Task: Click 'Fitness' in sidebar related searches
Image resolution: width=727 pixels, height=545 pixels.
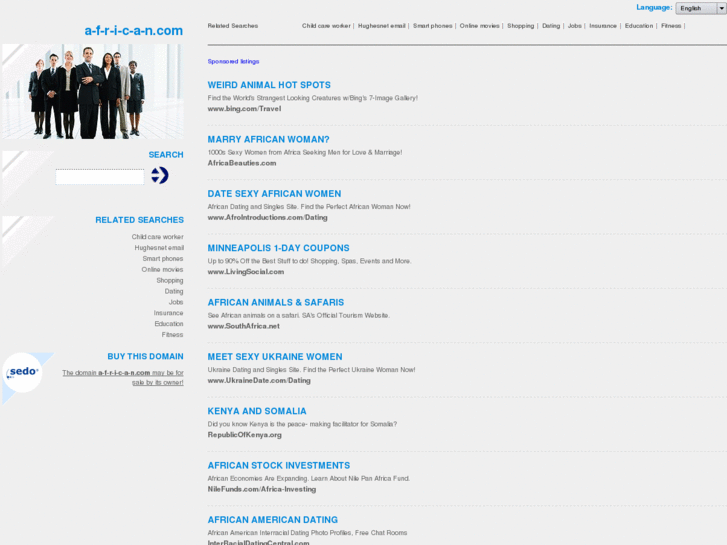Action: pyautogui.click(x=172, y=334)
